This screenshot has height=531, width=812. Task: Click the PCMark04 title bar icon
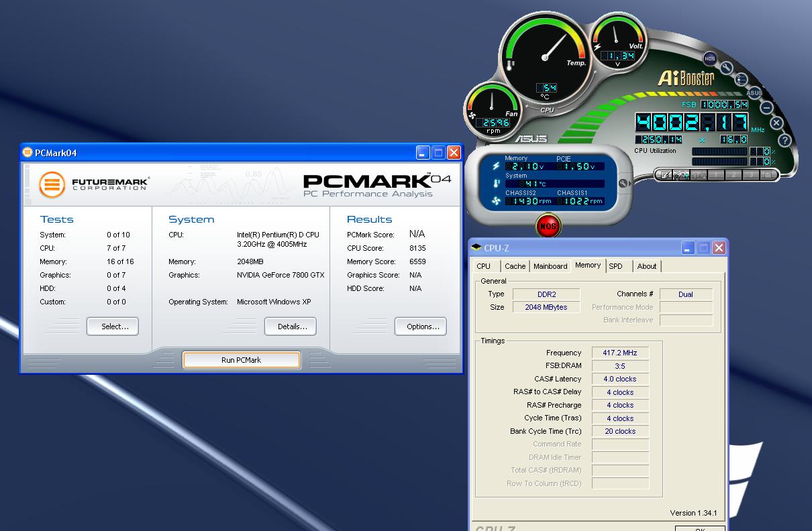(28, 152)
